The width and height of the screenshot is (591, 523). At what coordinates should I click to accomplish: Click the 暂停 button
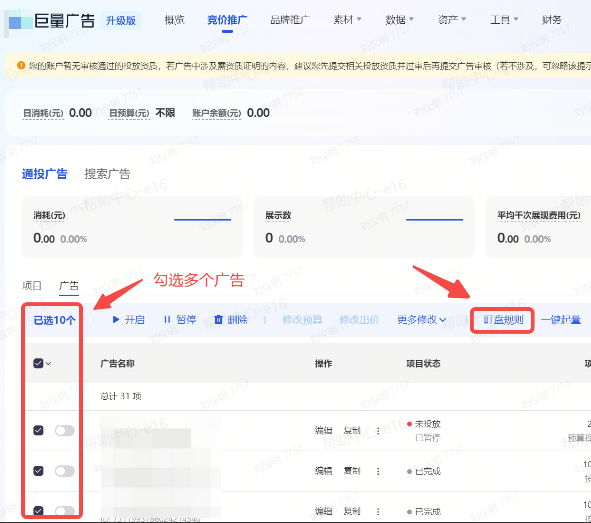click(x=180, y=320)
